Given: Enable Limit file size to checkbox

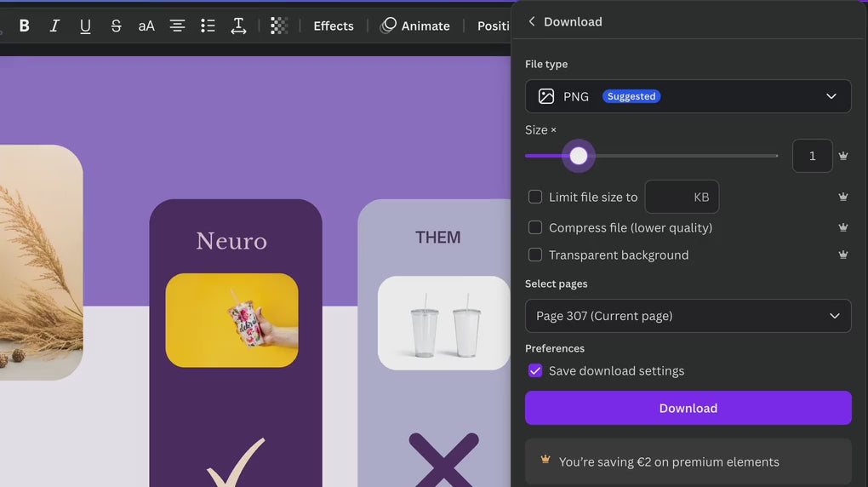Looking at the screenshot, I should coord(535,197).
